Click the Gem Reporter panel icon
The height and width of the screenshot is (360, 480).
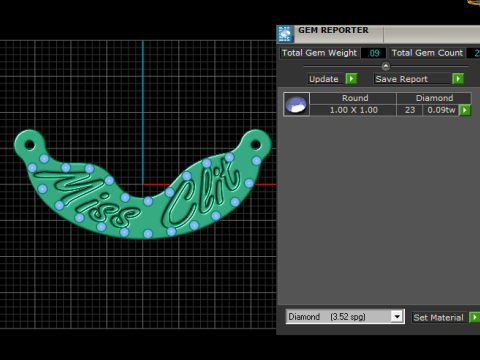pyautogui.click(x=285, y=34)
